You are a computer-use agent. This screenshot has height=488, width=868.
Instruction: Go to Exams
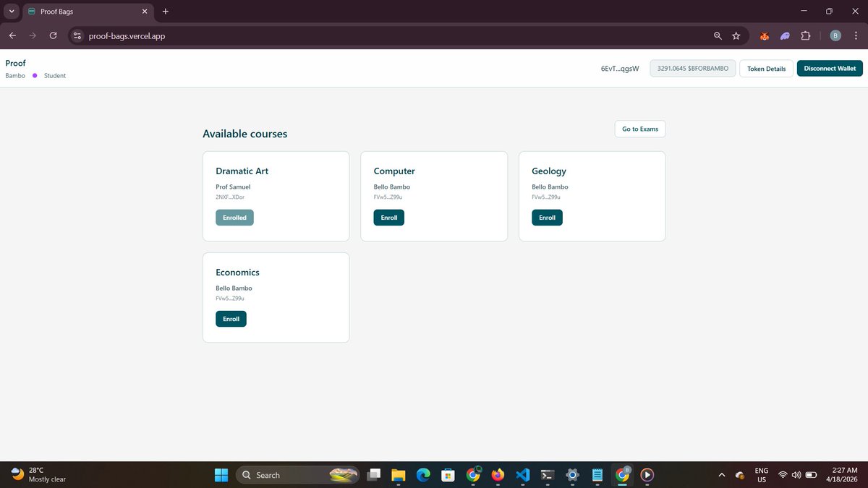click(x=640, y=129)
